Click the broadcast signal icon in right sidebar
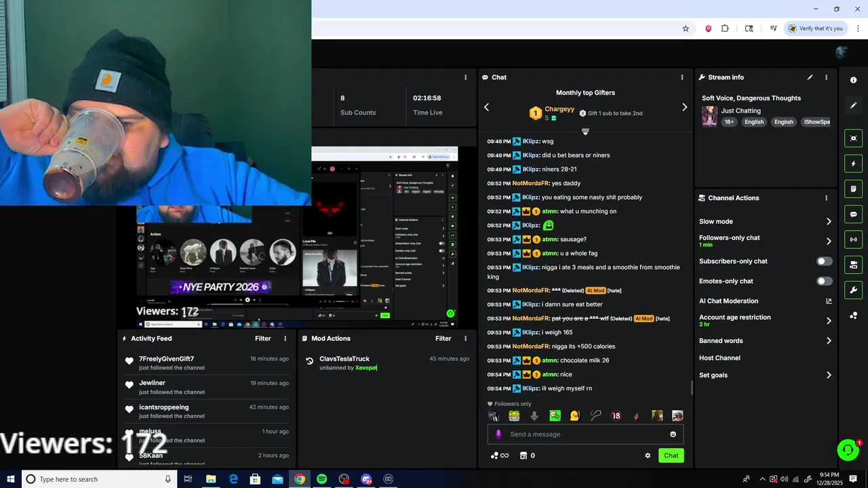Screen dimensions: 868x488 (853, 239)
